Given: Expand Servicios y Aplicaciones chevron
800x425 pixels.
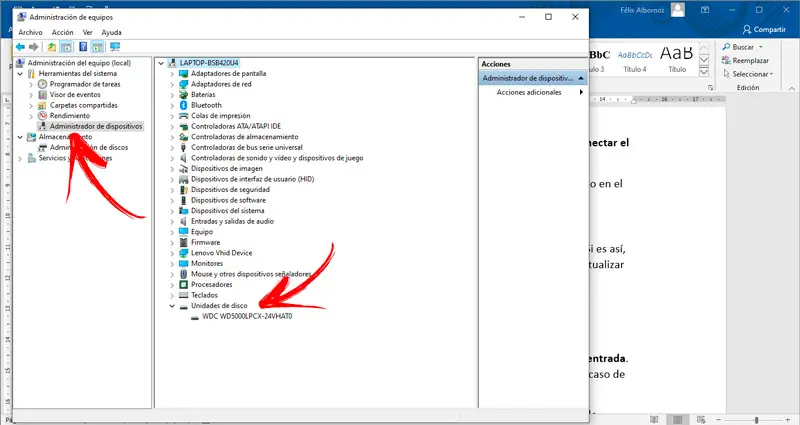Looking at the screenshot, I should coord(20,158).
